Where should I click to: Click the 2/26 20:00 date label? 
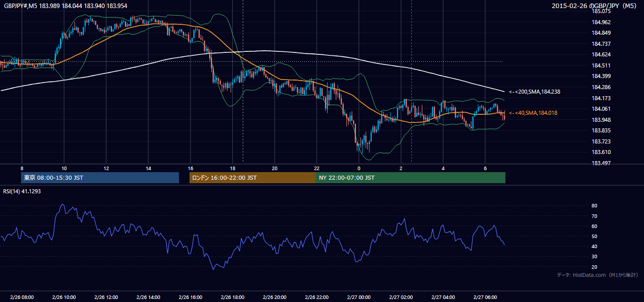275,297
